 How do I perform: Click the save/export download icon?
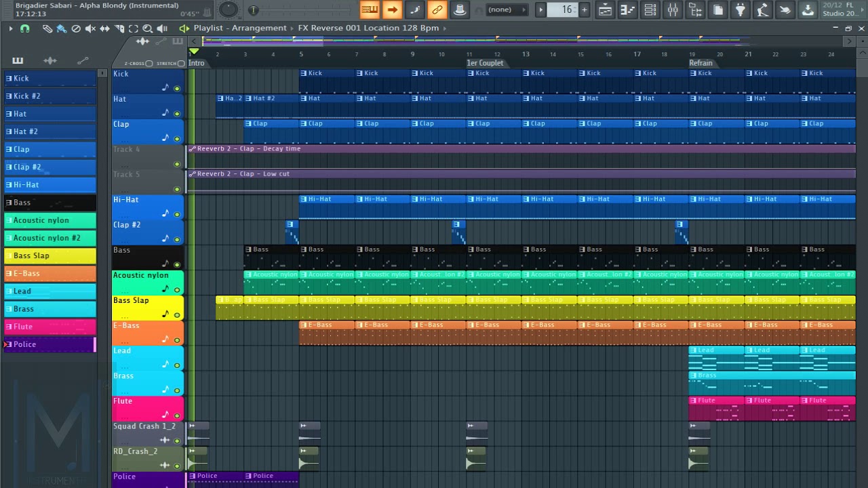click(808, 9)
